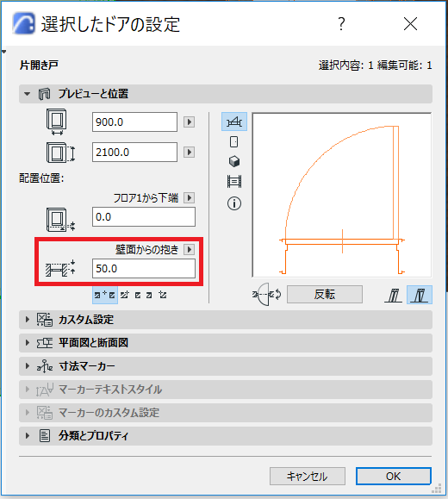Click the door plan preview drawing
The height and width of the screenshot is (499, 448).
[342, 195]
